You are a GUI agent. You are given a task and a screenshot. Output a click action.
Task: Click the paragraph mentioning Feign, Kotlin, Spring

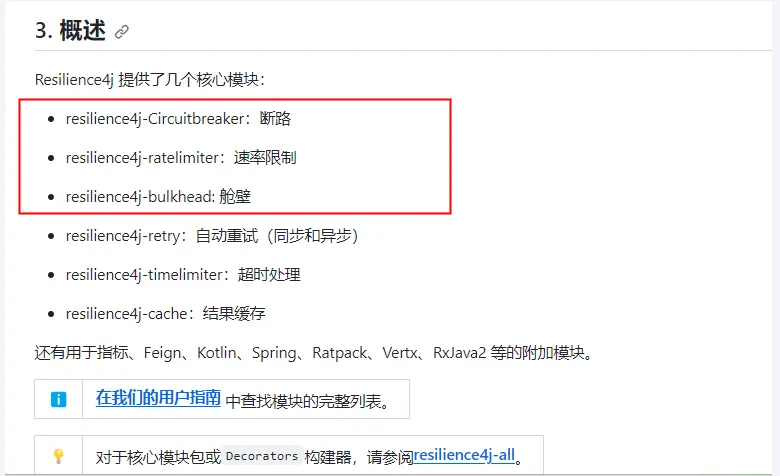[313, 352]
